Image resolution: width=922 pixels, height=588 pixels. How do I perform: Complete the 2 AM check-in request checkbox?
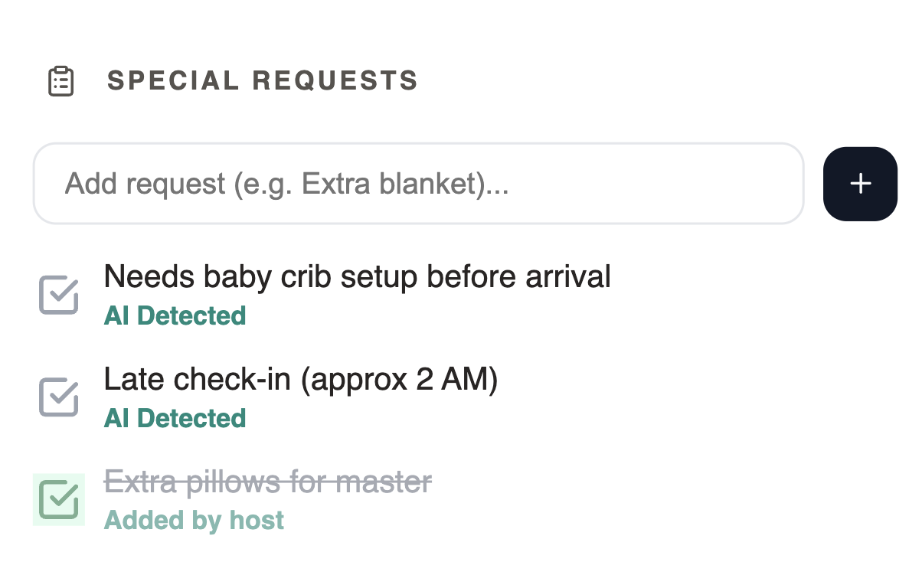pos(59,397)
